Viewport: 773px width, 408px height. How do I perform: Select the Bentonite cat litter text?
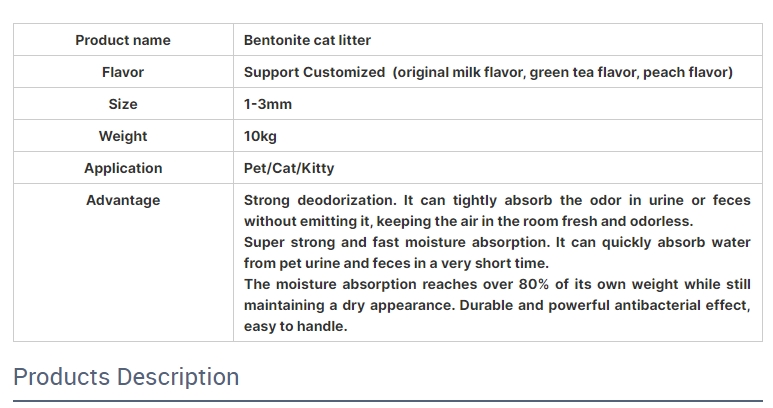coord(307,40)
